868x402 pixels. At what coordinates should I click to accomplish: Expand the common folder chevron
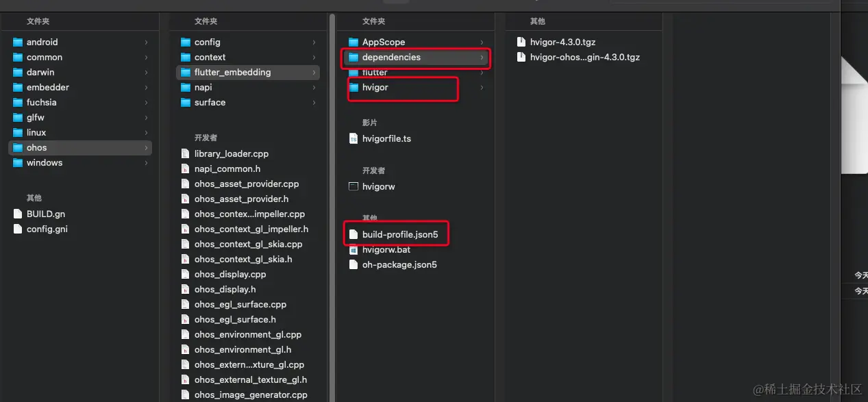pos(146,57)
